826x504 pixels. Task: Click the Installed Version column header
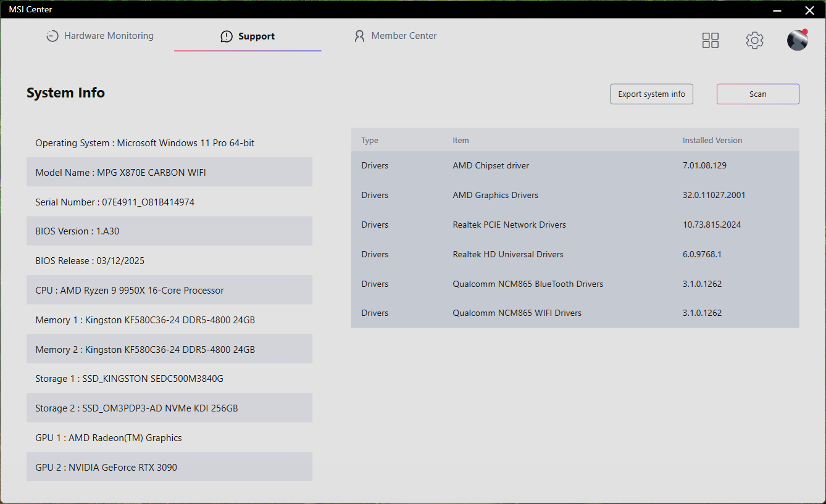[712, 141]
